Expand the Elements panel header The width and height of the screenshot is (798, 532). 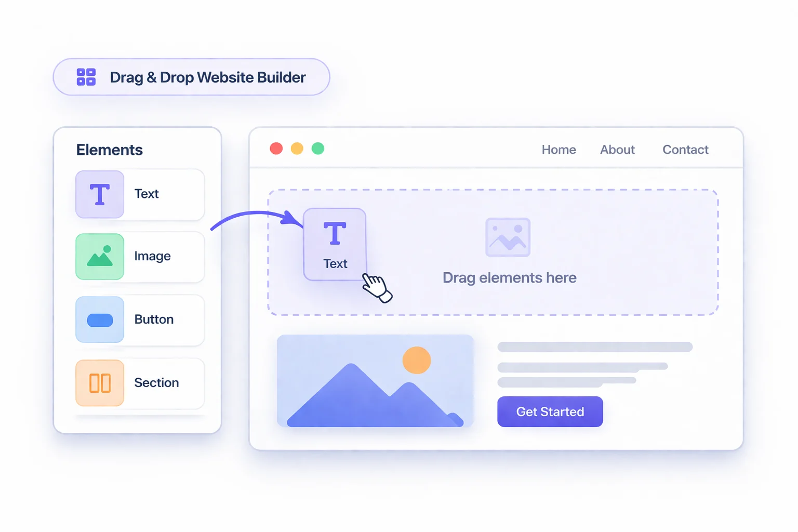(109, 150)
